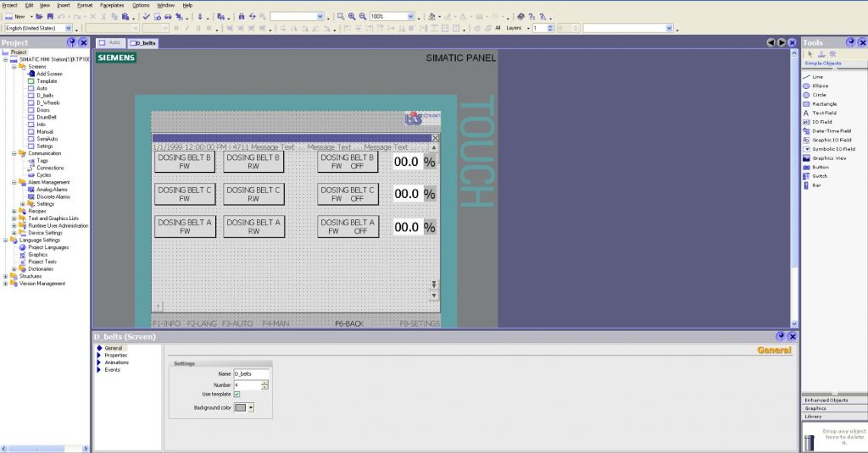Open the Faceplates menu
868x453 pixels.
coord(112,5)
